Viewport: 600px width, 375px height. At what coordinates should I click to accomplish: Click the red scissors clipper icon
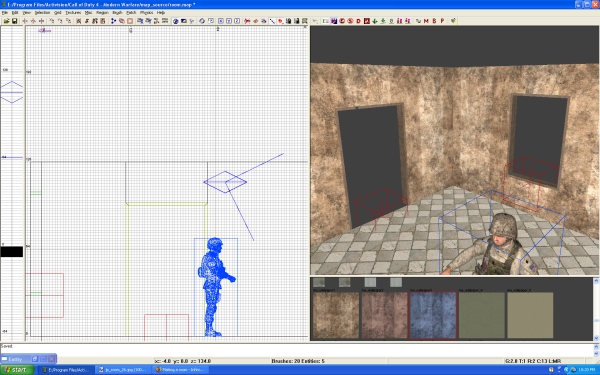coord(247,21)
